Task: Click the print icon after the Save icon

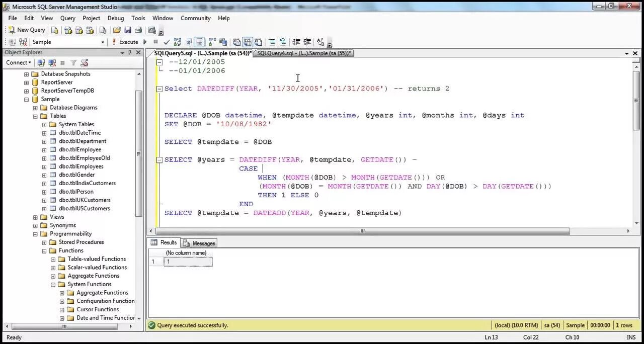Action: 138,30
